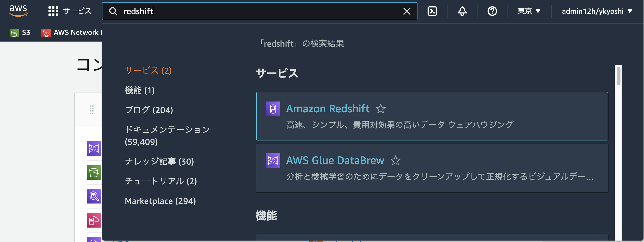Open the AWS logo home link
The image size is (644, 242).
click(x=18, y=11)
